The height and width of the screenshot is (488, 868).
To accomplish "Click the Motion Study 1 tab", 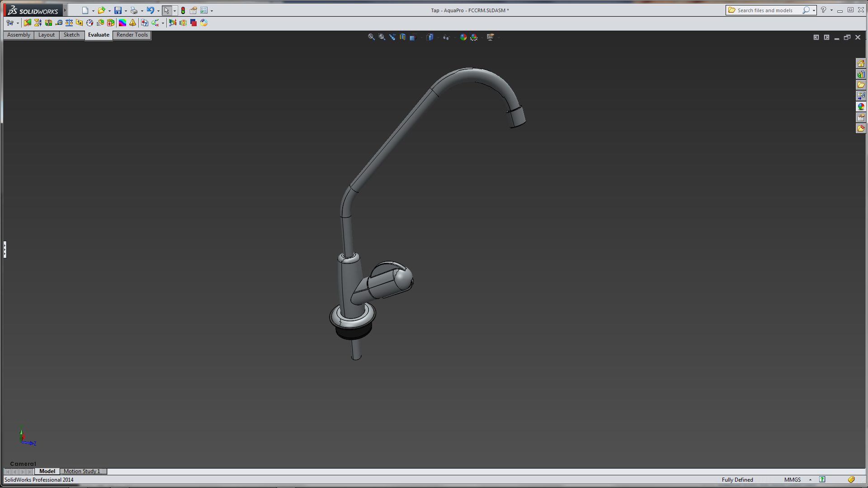I will pos(82,471).
